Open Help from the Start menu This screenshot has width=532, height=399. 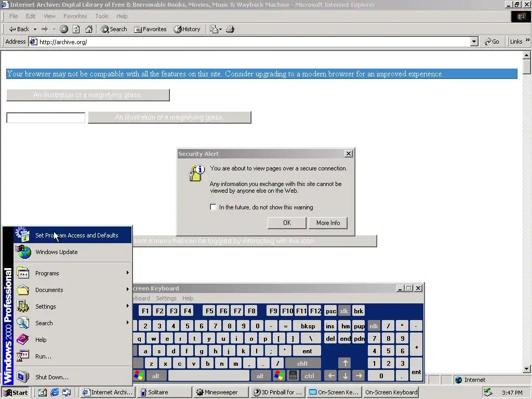(x=72, y=340)
